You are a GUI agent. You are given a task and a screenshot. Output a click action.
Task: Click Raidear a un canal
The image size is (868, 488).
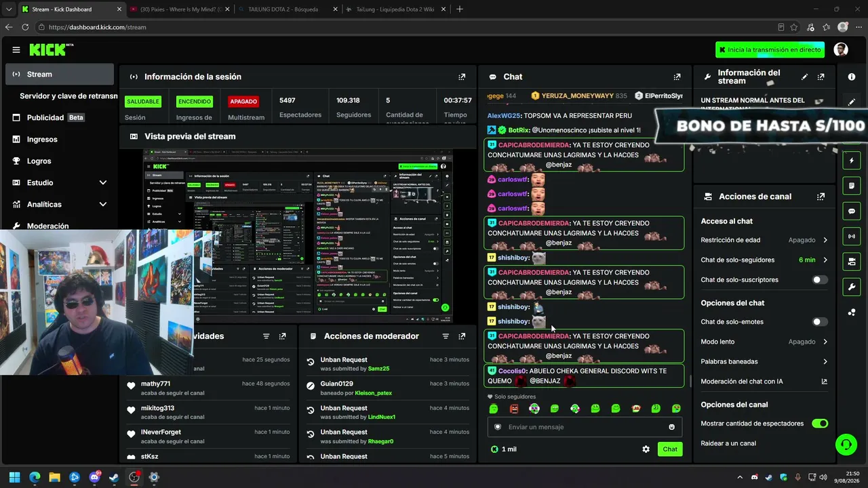[728, 443]
